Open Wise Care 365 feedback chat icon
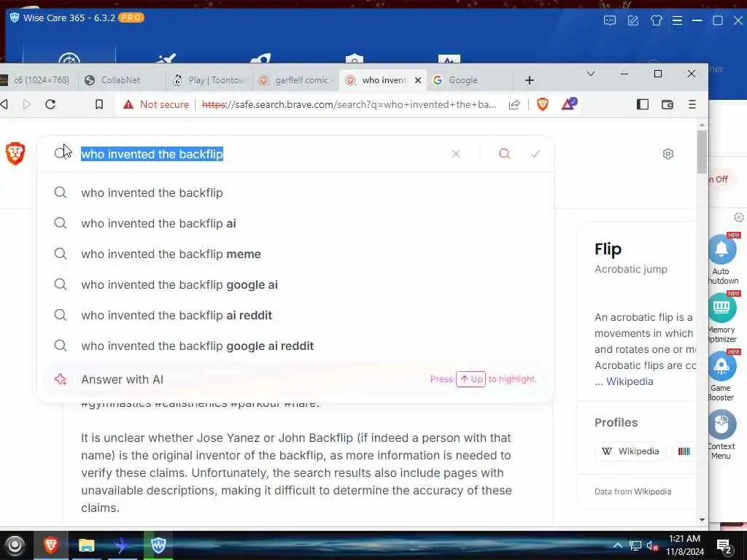 (609, 20)
